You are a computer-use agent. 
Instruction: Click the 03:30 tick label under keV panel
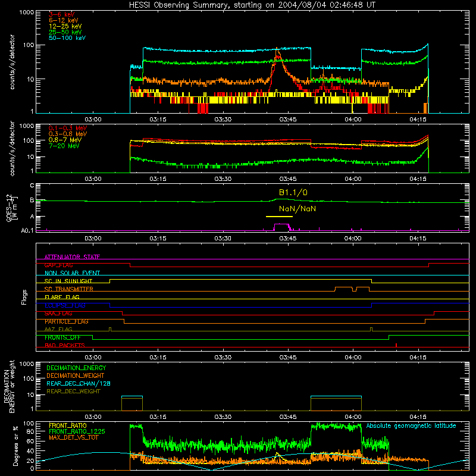223,120
